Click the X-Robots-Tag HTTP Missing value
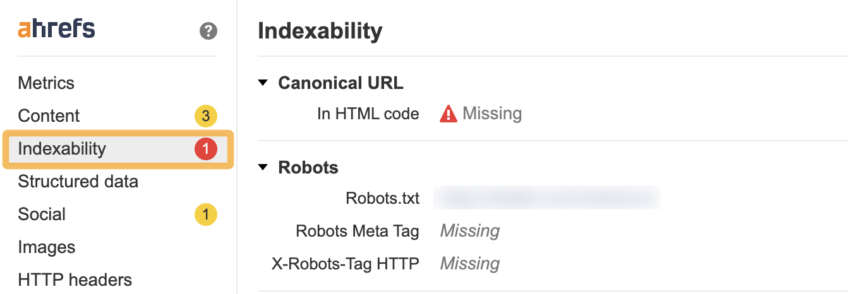The height and width of the screenshot is (294, 868). tap(469, 264)
